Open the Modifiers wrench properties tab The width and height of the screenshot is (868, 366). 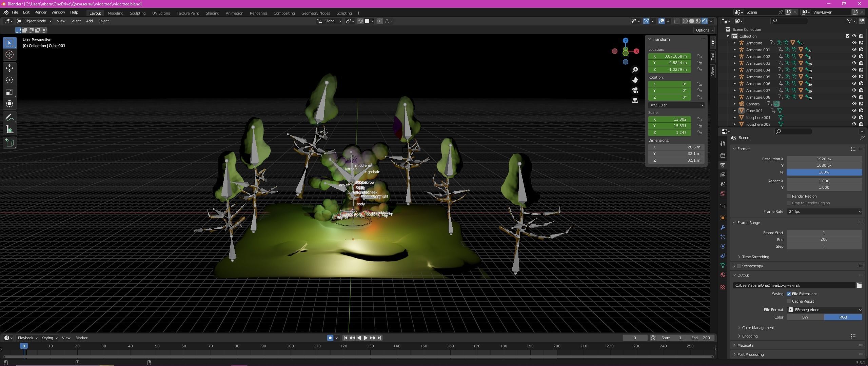pyautogui.click(x=723, y=227)
